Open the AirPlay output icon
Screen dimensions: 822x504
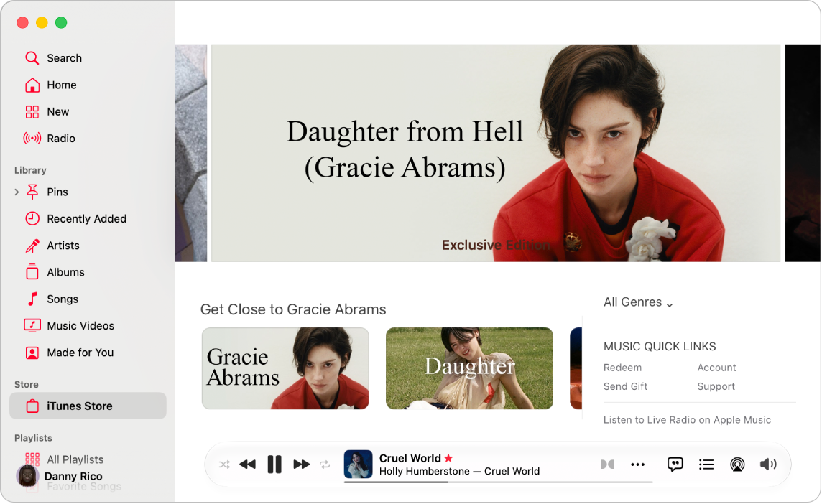click(x=737, y=465)
